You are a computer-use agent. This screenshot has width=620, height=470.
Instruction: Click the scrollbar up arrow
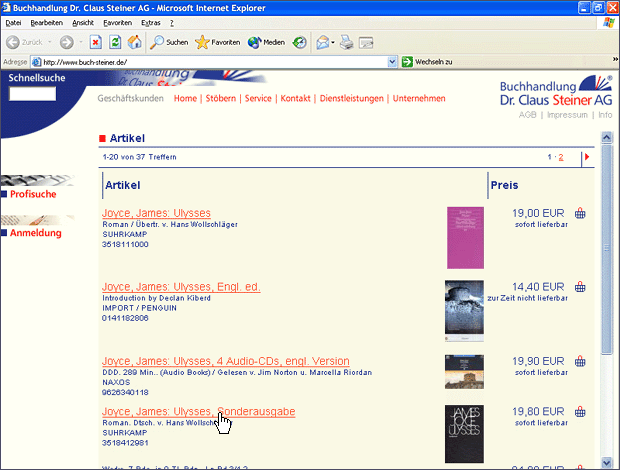coord(607,138)
